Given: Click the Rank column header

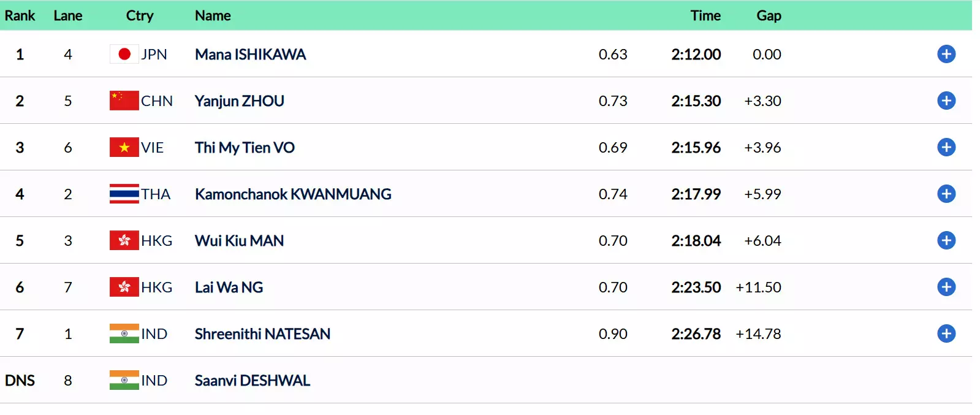Looking at the screenshot, I should (20, 15).
